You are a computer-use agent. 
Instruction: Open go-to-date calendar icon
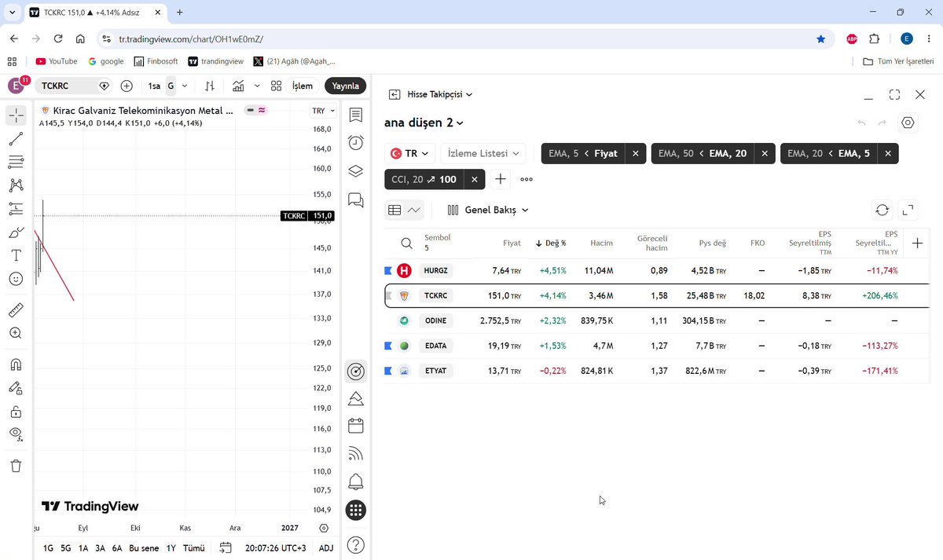(226, 548)
